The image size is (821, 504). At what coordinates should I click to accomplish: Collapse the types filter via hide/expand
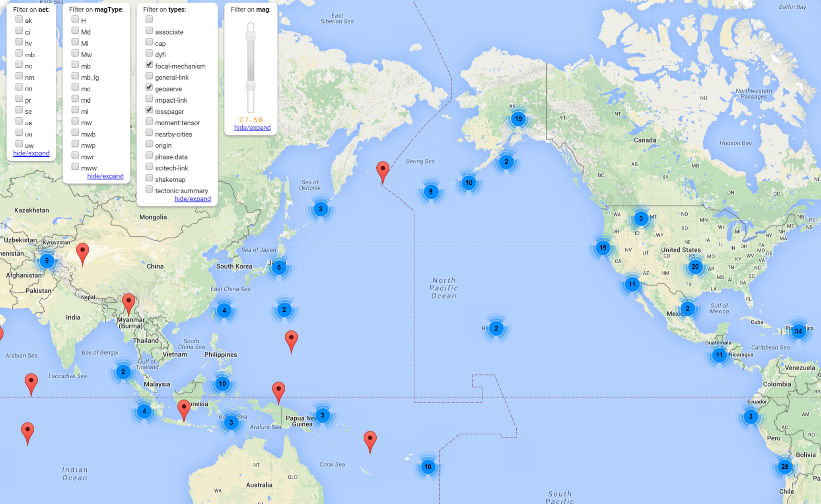[x=193, y=198]
